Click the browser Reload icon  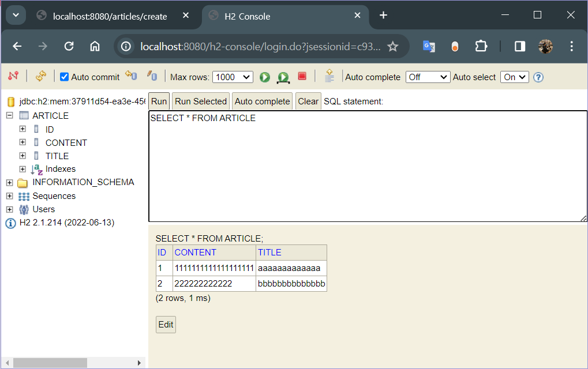pos(69,46)
